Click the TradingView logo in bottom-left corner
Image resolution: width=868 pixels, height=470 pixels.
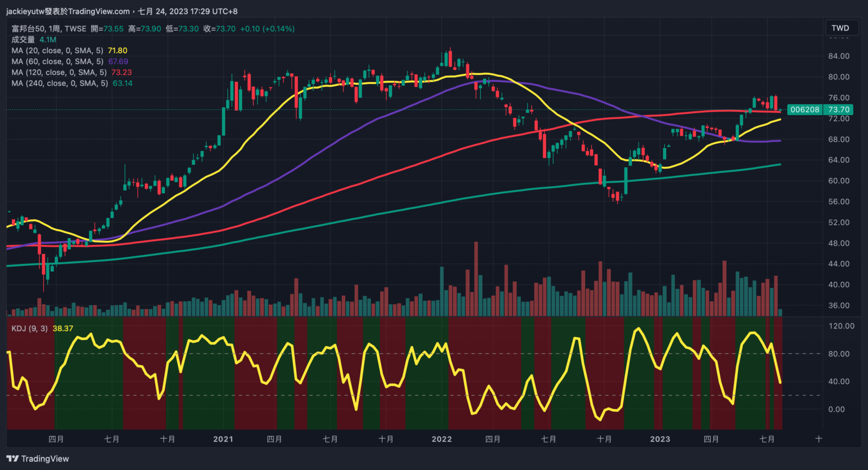tap(38, 459)
